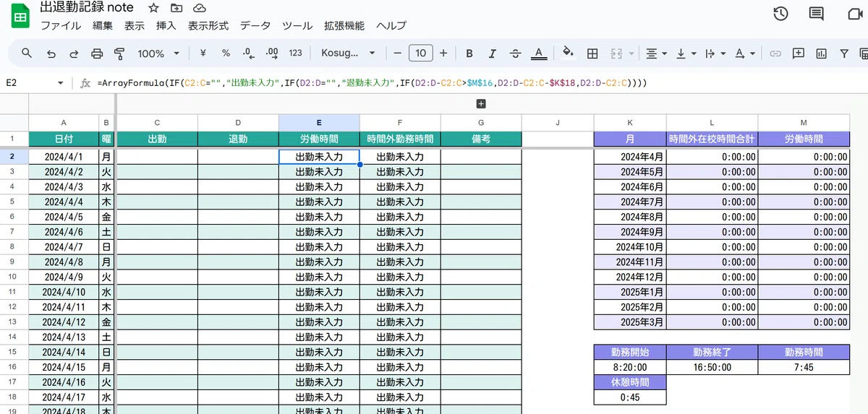Decrease decimal places
868x414 pixels.
coord(249,53)
